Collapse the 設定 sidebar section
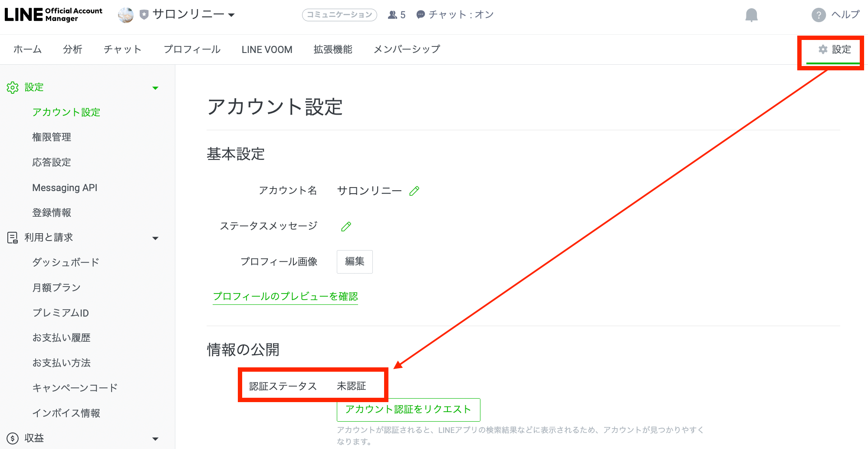Viewport: 868px width, 449px height. (x=155, y=88)
